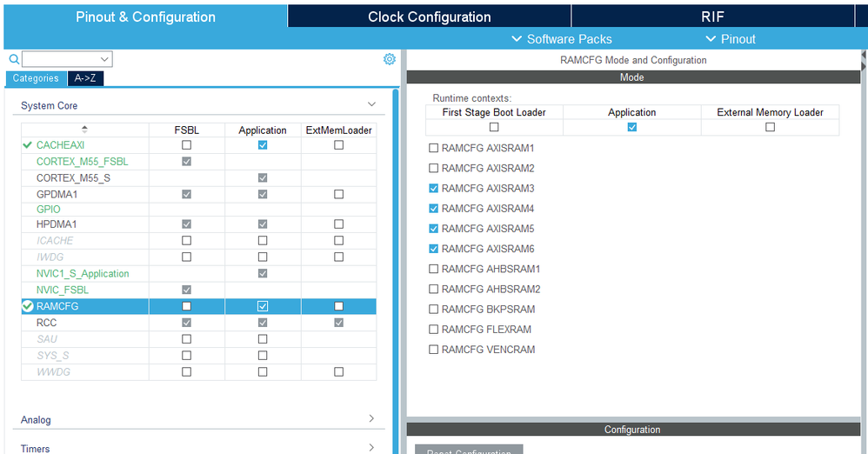Screen dimensions: 868x454
Task: Expand the Timers category
Action: click(x=371, y=447)
